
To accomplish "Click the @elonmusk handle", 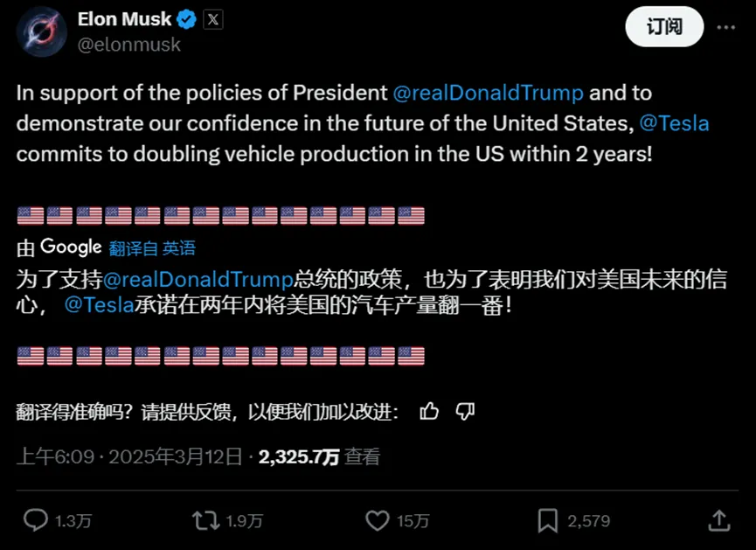I will coord(128,45).
